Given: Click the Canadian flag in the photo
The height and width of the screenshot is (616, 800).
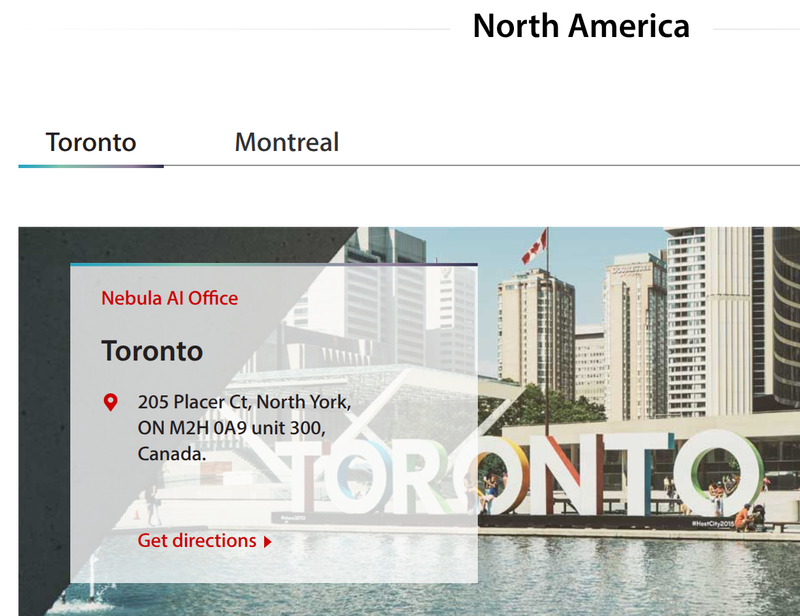Looking at the screenshot, I should [534, 245].
